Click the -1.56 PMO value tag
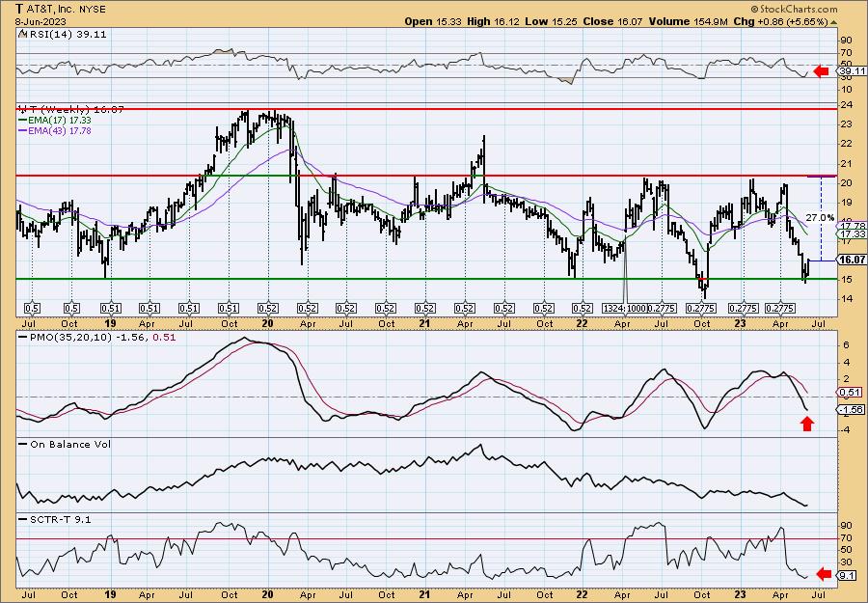868x603 pixels. pos(852,410)
